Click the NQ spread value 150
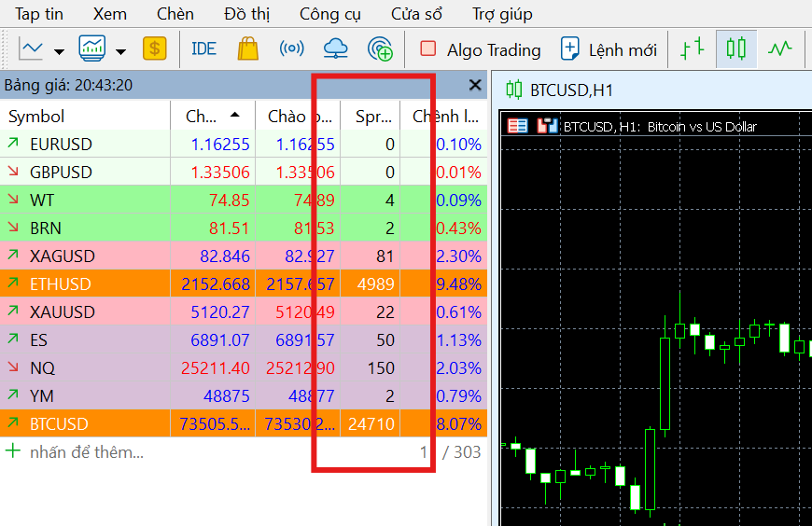 [381, 368]
